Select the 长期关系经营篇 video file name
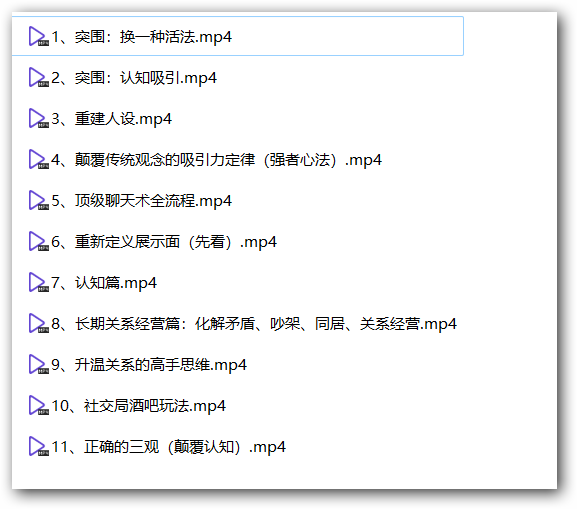The width and height of the screenshot is (577, 509). [254, 324]
